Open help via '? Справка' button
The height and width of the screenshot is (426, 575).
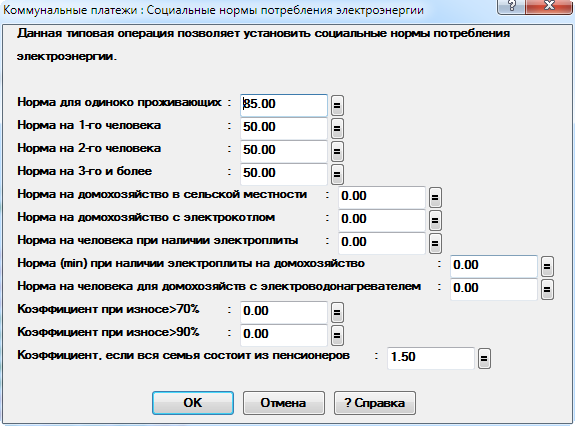tap(375, 403)
